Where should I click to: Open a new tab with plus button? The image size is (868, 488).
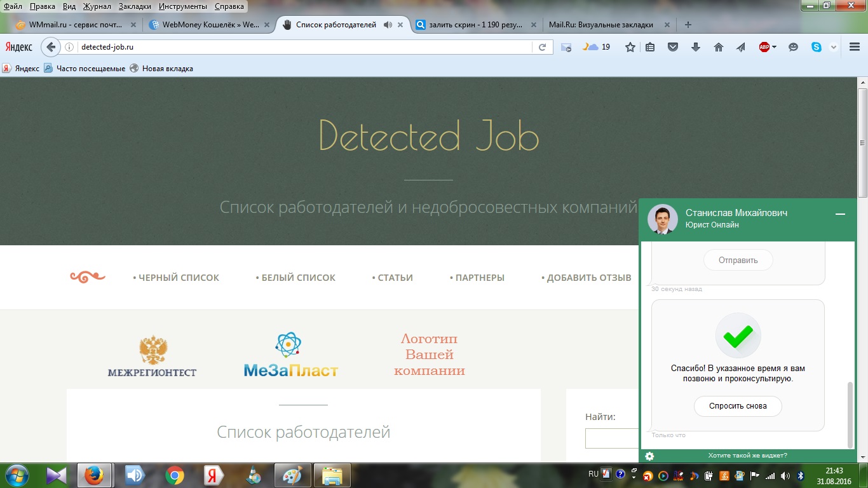click(688, 25)
